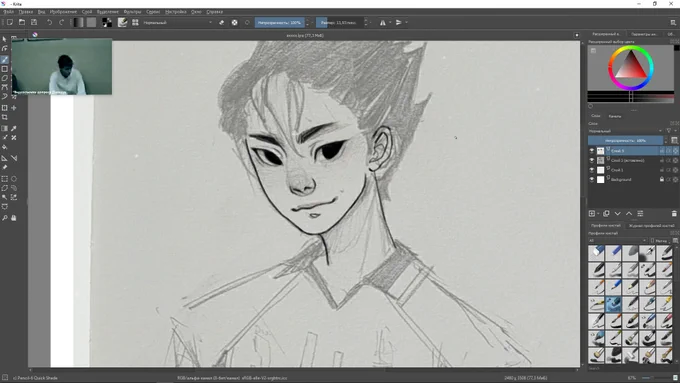Expand the add-layer arrow menu
The height and width of the screenshot is (383, 680).
pyautogui.click(x=598, y=213)
